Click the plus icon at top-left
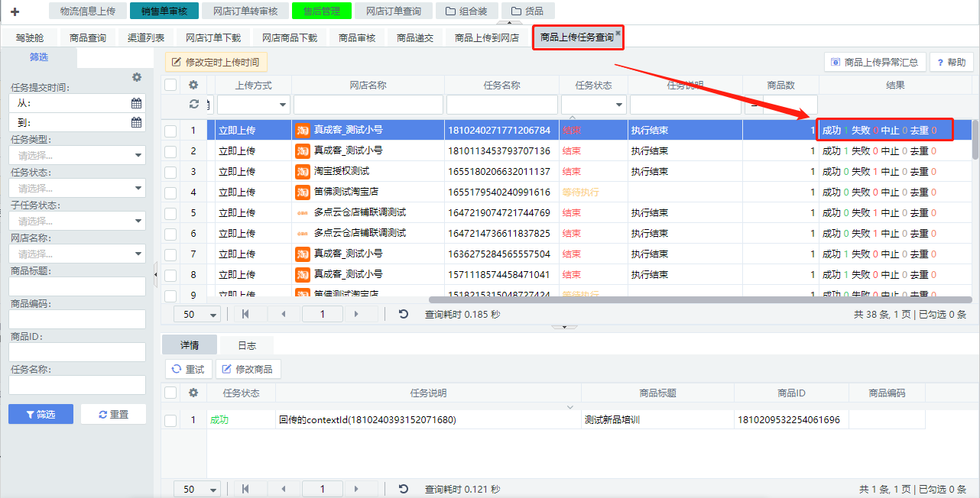Screen dimensions: 980x498 pos(15,11)
